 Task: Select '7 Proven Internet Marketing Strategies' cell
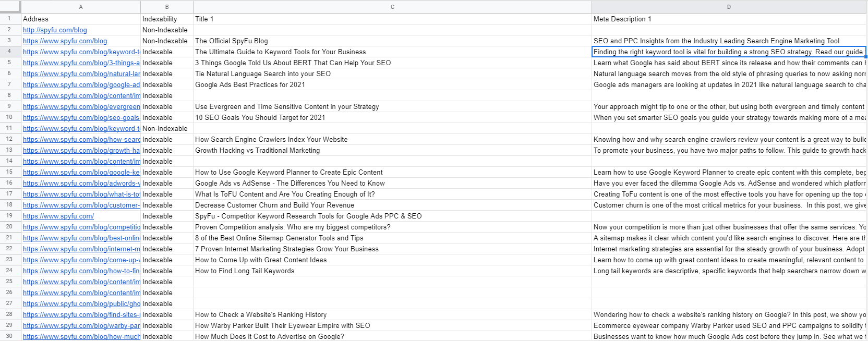click(x=392, y=249)
